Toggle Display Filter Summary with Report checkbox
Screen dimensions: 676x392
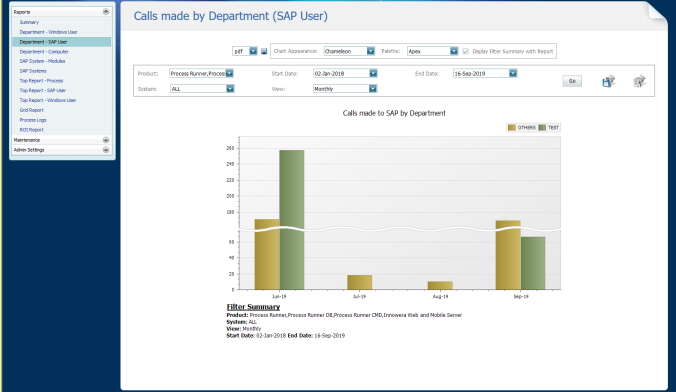[x=466, y=51]
